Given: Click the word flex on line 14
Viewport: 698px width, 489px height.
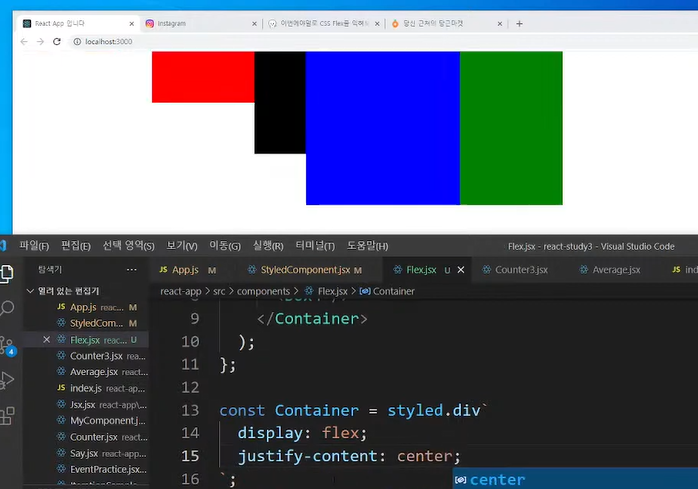Looking at the screenshot, I should [x=341, y=433].
